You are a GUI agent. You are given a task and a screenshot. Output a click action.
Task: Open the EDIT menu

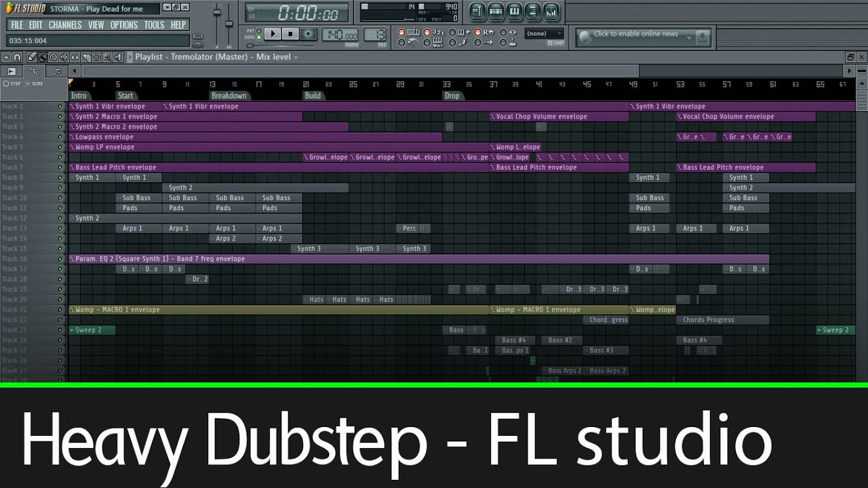(x=35, y=25)
